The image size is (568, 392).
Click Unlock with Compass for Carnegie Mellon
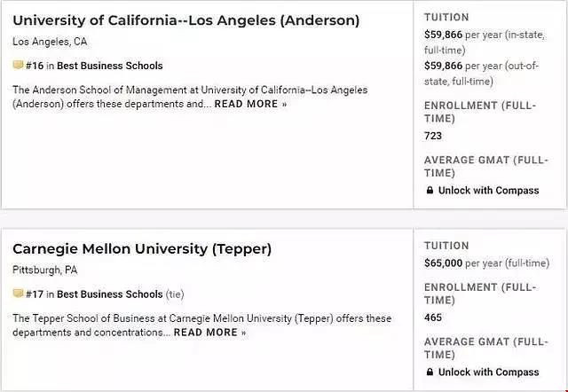tap(488, 372)
